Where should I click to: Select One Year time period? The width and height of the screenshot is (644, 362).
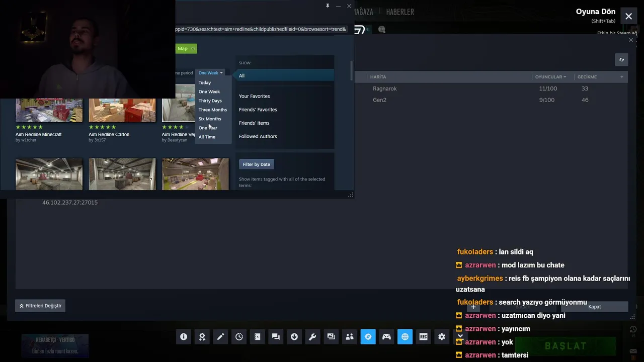coord(208,128)
